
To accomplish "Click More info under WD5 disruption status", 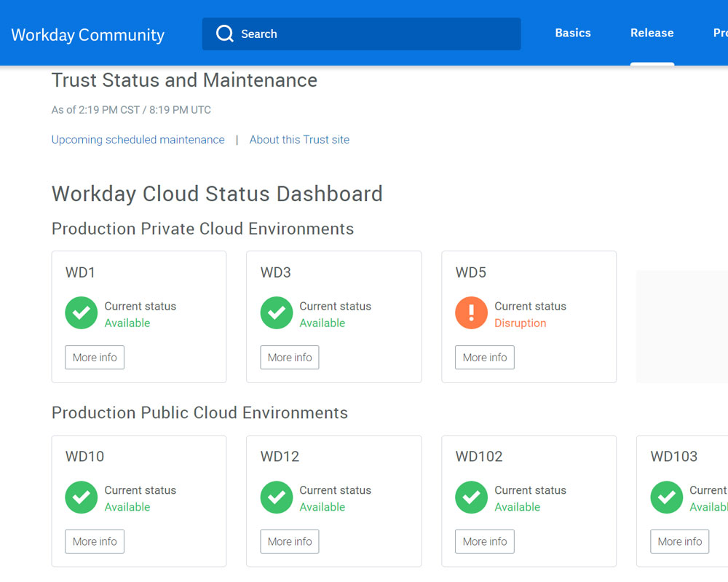I will click(x=484, y=357).
